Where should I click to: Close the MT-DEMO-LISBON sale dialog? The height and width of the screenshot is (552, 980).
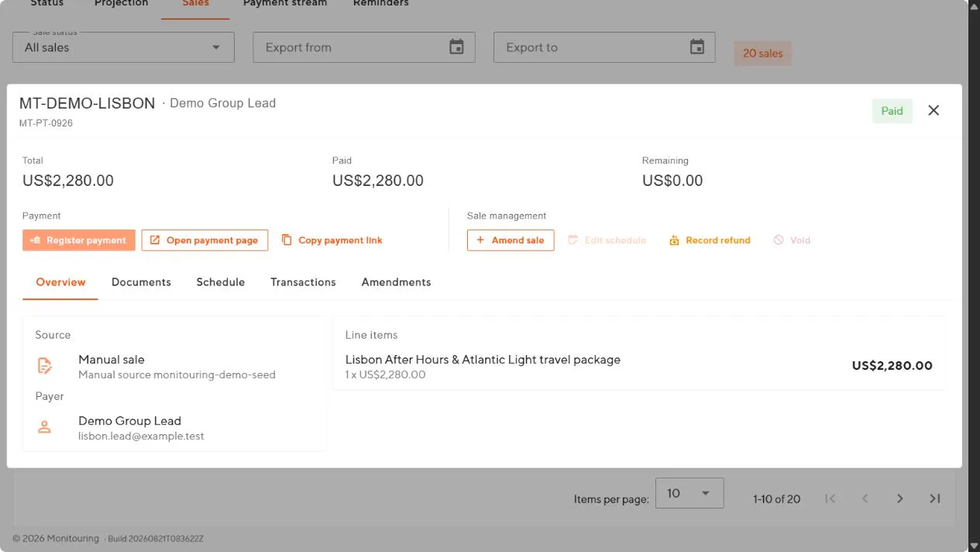tap(934, 110)
